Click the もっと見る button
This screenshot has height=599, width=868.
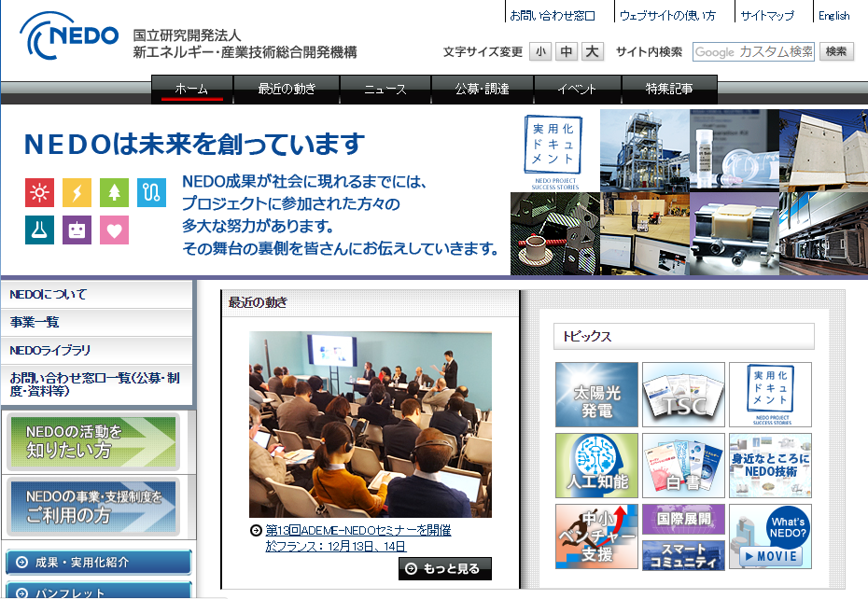(445, 568)
